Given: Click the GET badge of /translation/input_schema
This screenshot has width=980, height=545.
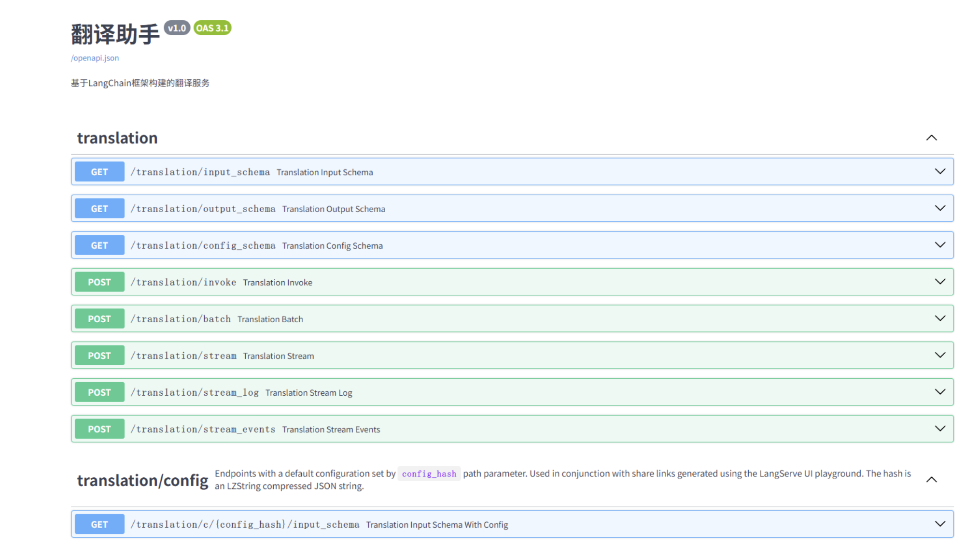Looking at the screenshot, I should pos(99,172).
